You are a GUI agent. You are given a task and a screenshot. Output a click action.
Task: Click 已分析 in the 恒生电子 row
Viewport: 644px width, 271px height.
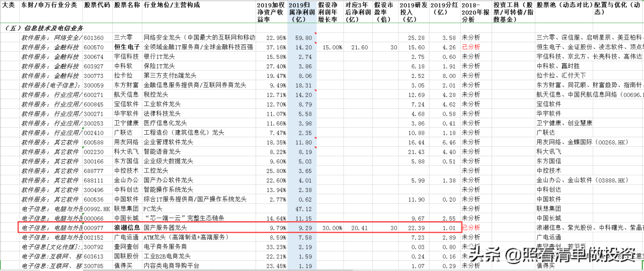point(470,47)
